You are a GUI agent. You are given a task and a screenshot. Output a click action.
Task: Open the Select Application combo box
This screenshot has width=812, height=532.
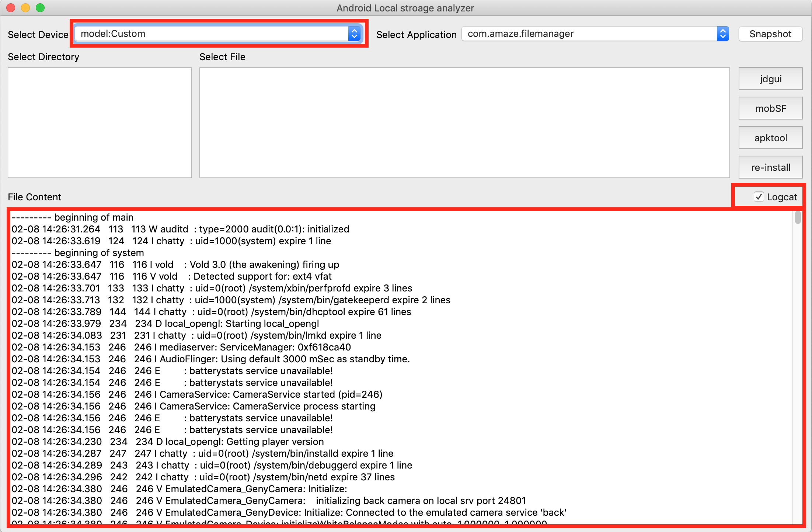pos(590,34)
